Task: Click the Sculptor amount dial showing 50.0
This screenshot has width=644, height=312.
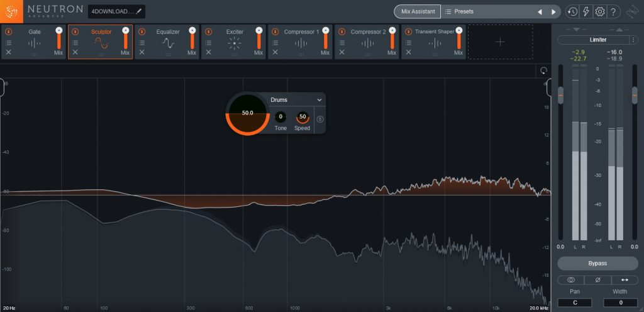Action: (248, 113)
